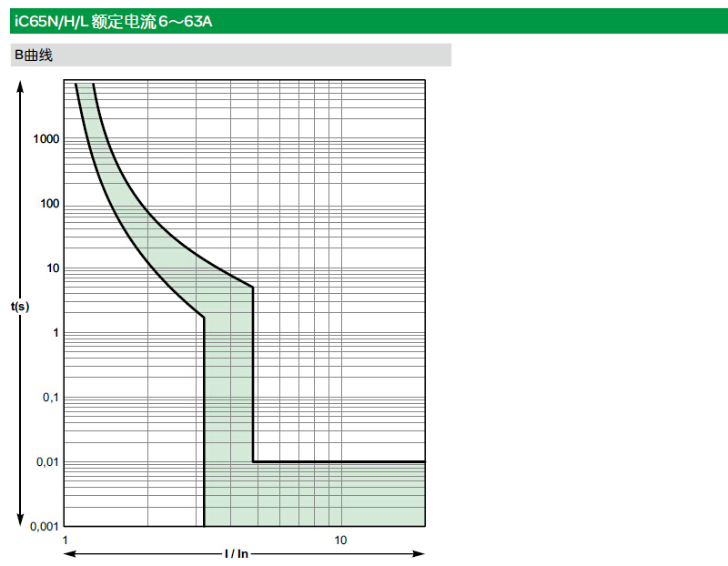Image resolution: width=728 pixels, height=566 pixels.
Task: Click the 0,001 tick label on the time axis
Action: (43, 526)
